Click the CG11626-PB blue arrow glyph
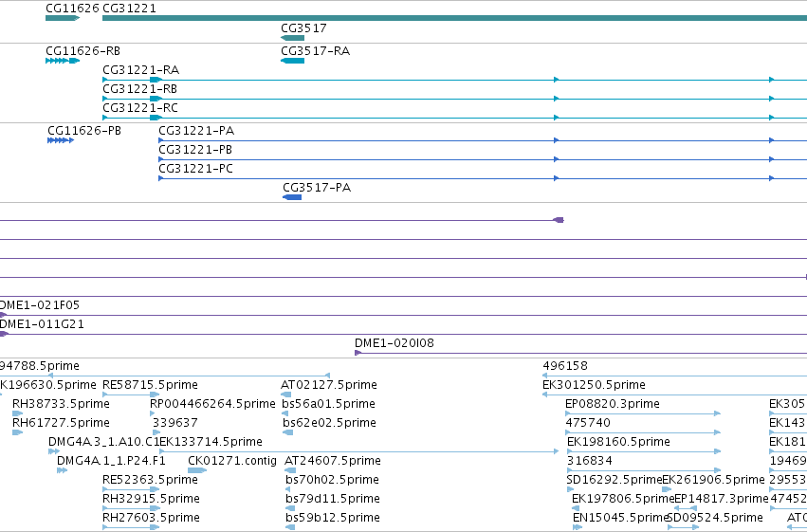The height and width of the screenshot is (532, 807). 61,140
